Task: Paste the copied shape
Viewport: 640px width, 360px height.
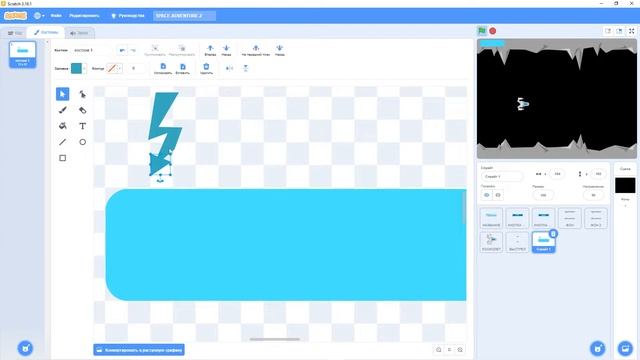Action: point(182,69)
